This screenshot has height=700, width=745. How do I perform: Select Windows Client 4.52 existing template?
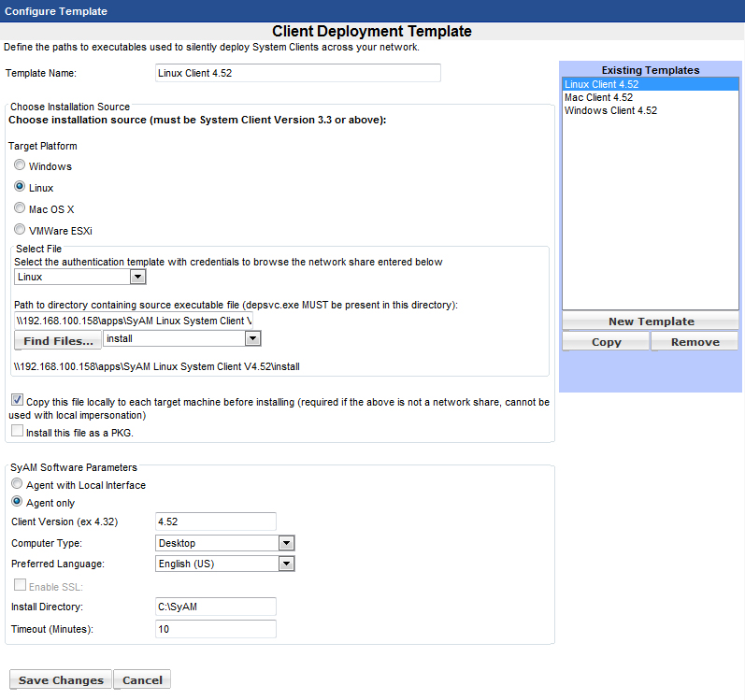tap(610, 110)
